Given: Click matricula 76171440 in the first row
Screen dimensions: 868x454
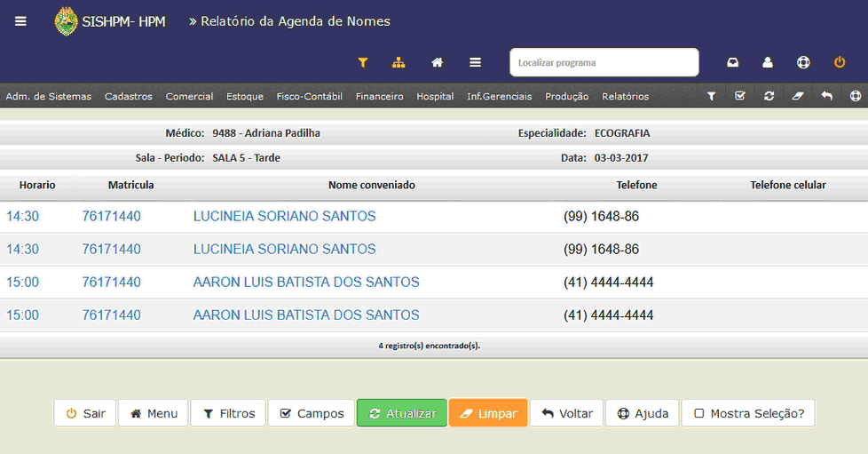Looking at the screenshot, I should (111, 216).
